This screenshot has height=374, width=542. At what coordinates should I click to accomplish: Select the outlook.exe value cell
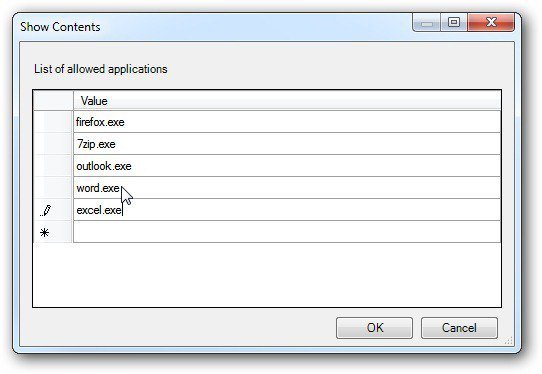click(287, 166)
